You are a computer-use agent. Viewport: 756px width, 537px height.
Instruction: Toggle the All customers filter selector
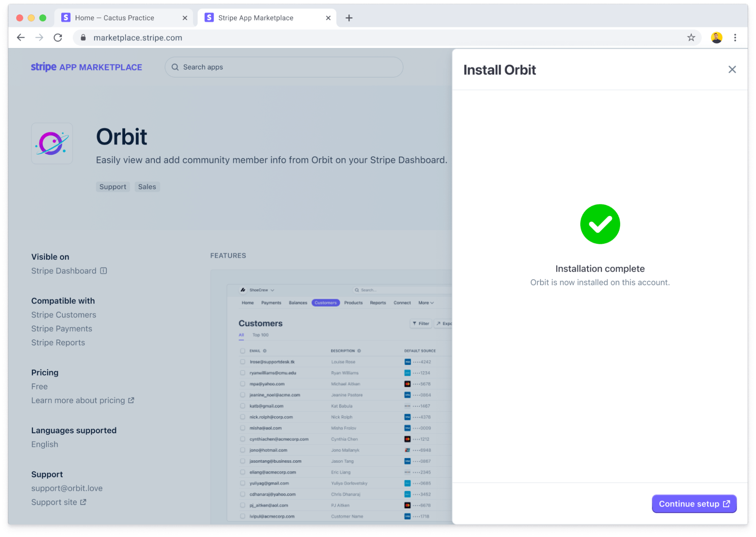(241, 335)
